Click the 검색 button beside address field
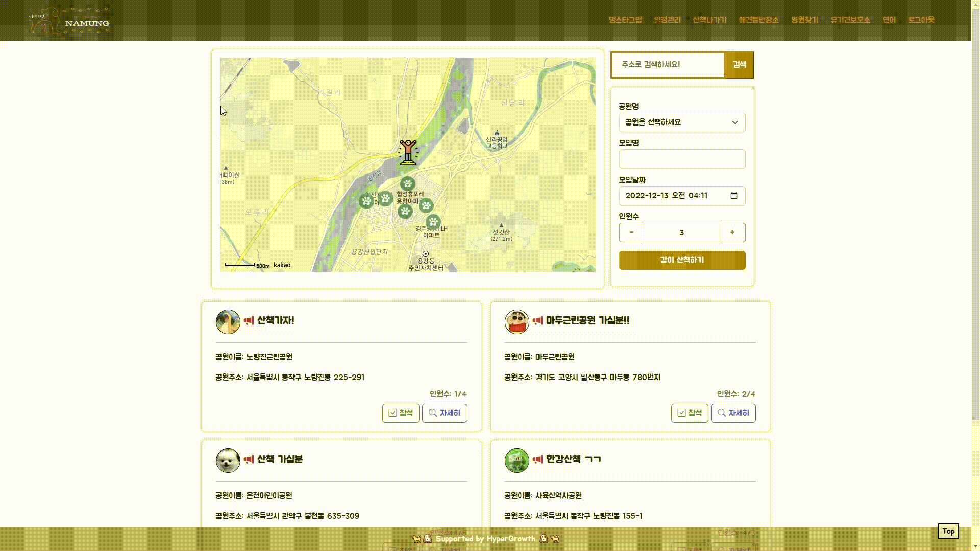This screenshot has width=980, height=551. click(x=739, y=65)
